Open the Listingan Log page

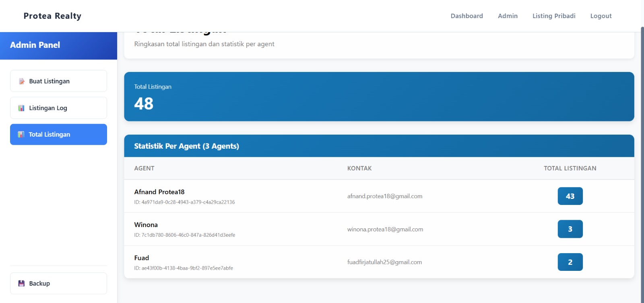coord(58,108)
